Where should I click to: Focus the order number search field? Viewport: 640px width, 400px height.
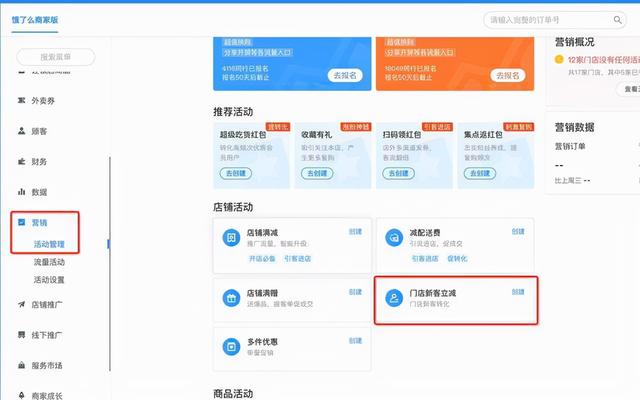555,20
